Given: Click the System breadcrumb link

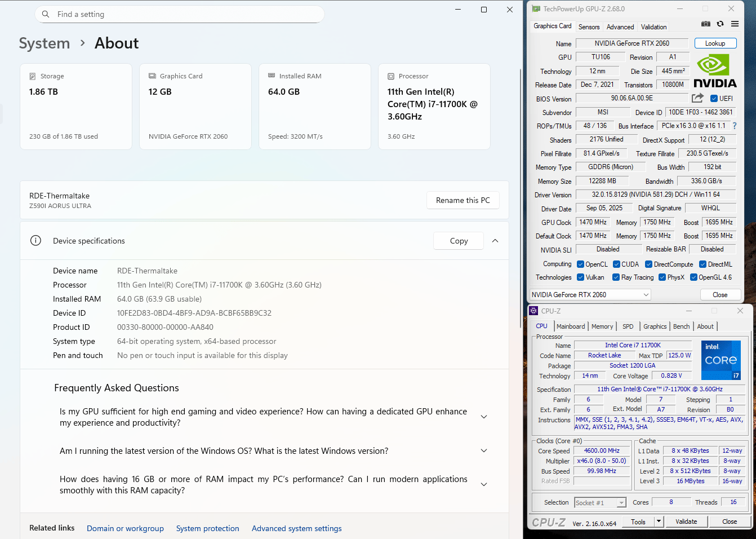Looking at the screenshot, I should click(x=45, y=43).
